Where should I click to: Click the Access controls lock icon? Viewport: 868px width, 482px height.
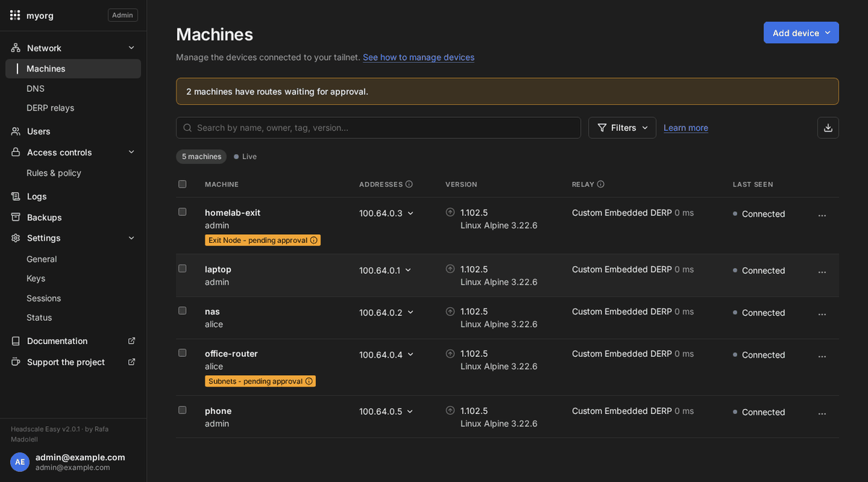coord(15,152)
